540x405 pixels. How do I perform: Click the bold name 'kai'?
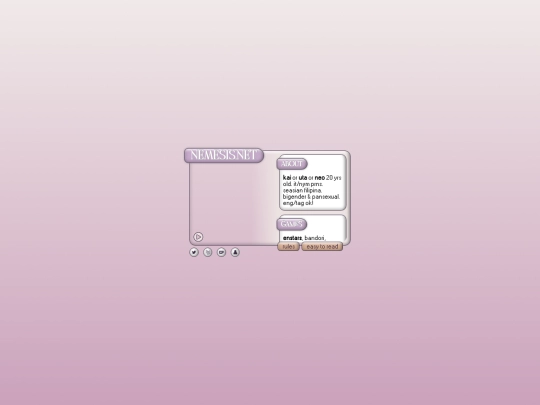(x=287, y=178)
